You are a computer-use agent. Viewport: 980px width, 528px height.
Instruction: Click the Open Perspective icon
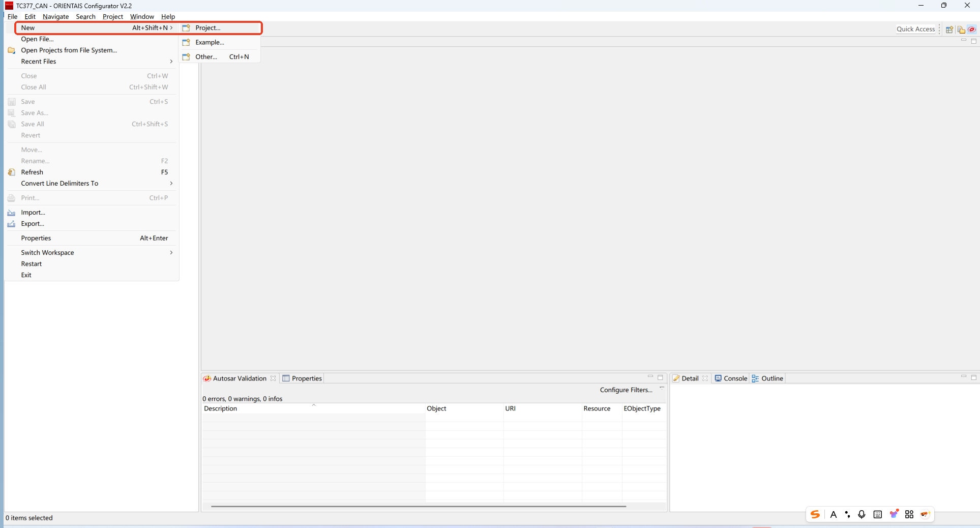coord(949,30)
